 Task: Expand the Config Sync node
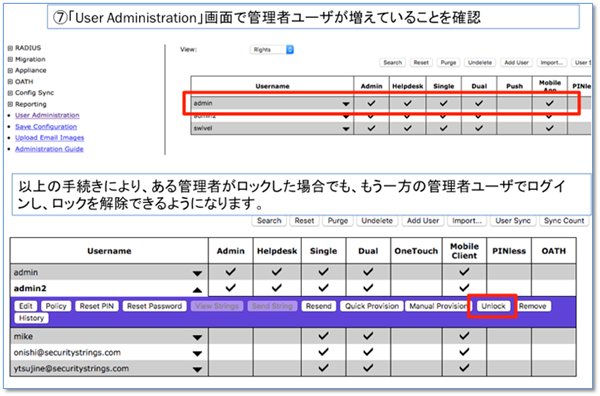[10, 93]
